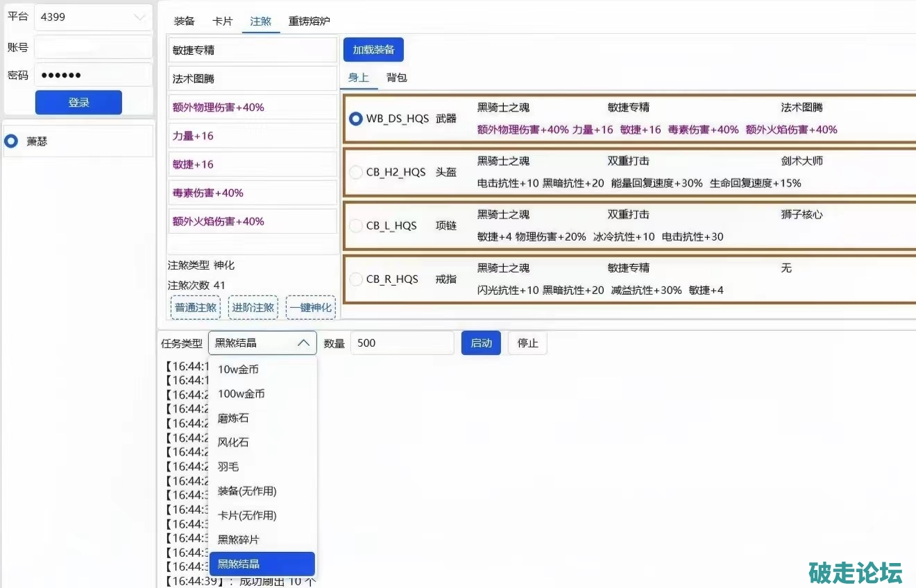Open the 平台 platform dropdown
This screenshot has height=588, width=916.
(93, 17)
